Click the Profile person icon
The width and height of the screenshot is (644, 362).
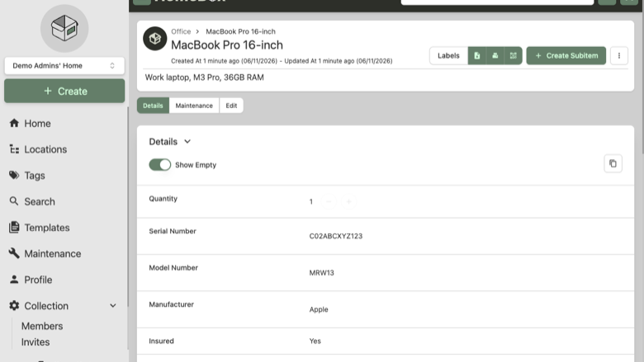pyautogui.click(x=14, y=280)
